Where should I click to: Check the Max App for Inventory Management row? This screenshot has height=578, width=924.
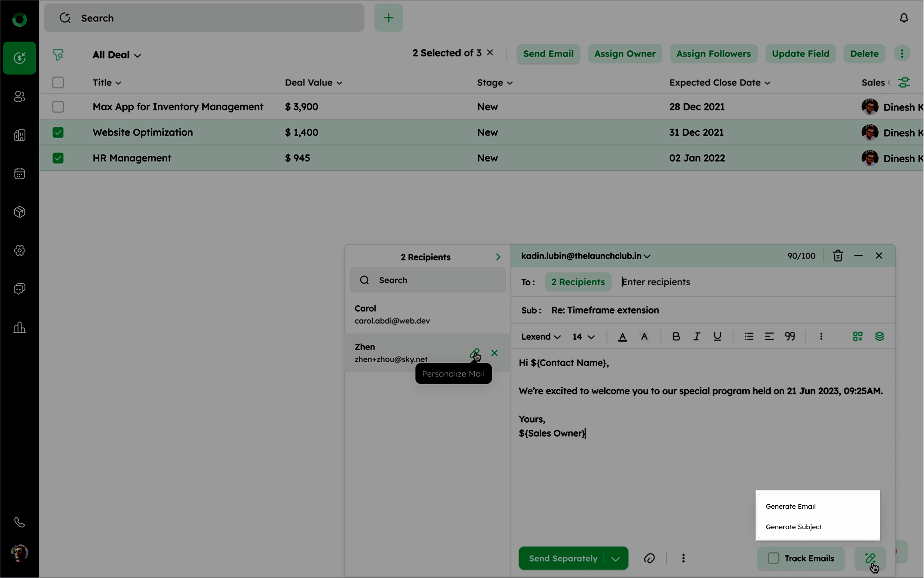(x=58, y=107)
